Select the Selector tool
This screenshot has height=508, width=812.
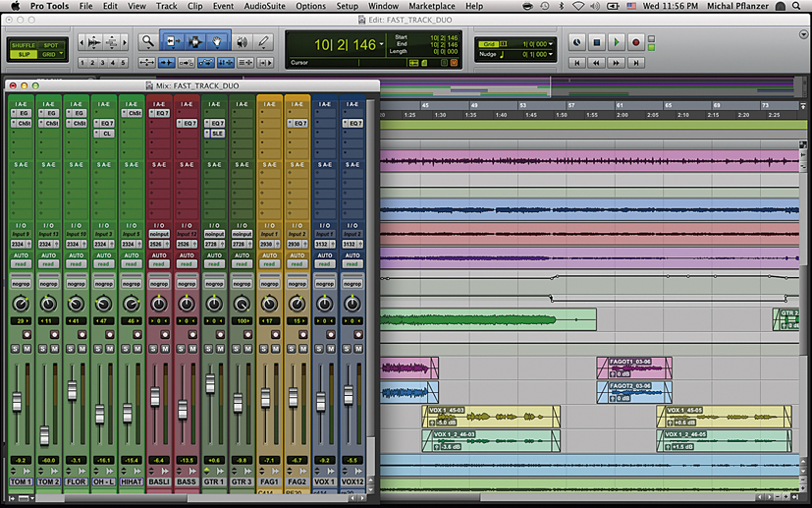tap(195, 42)
